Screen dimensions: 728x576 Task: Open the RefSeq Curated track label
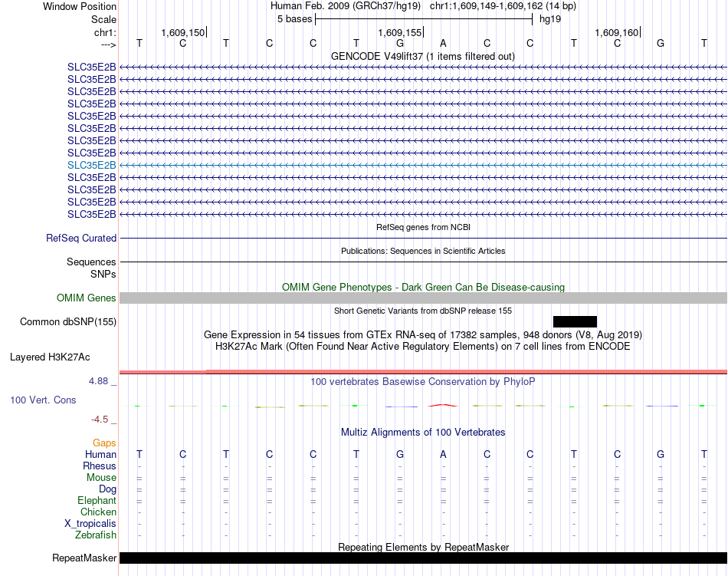pos(80,239)
